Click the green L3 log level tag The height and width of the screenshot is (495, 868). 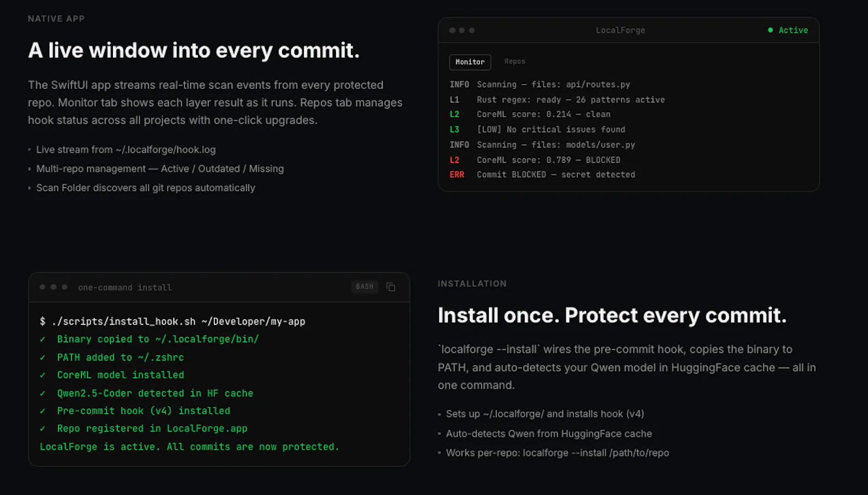(x=455, y=130)
